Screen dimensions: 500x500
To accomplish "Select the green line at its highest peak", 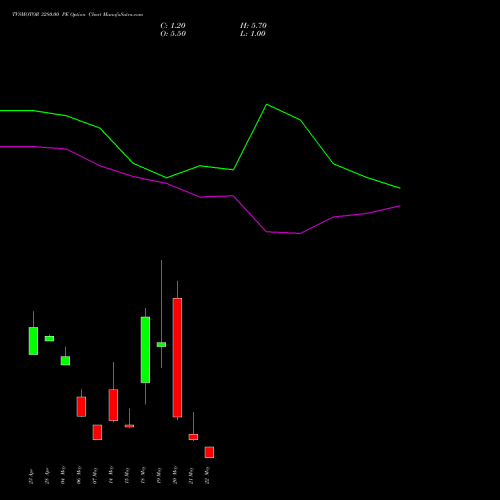I will click(267, 105).
